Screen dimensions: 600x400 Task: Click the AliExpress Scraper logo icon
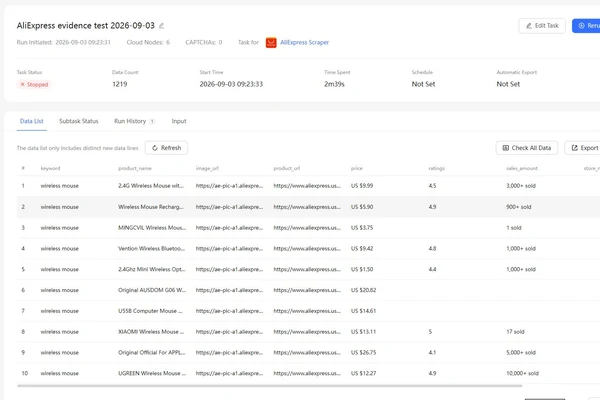pyautogui.click(x=271, y=42)
